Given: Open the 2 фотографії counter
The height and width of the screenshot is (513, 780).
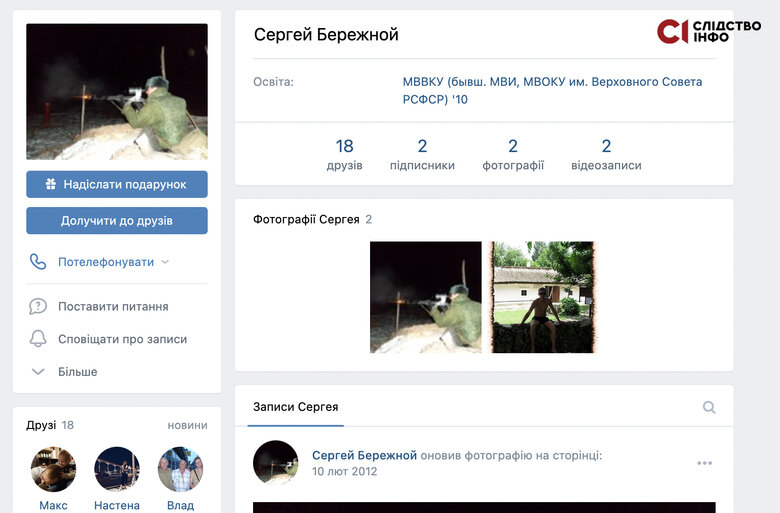Looking at the screenshot, I should click(x=513, y=154).
